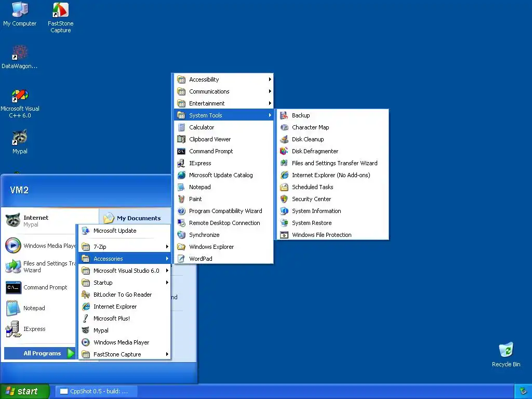Open Security Center shield icon
The image size is (532, 399).
point(284,199)
